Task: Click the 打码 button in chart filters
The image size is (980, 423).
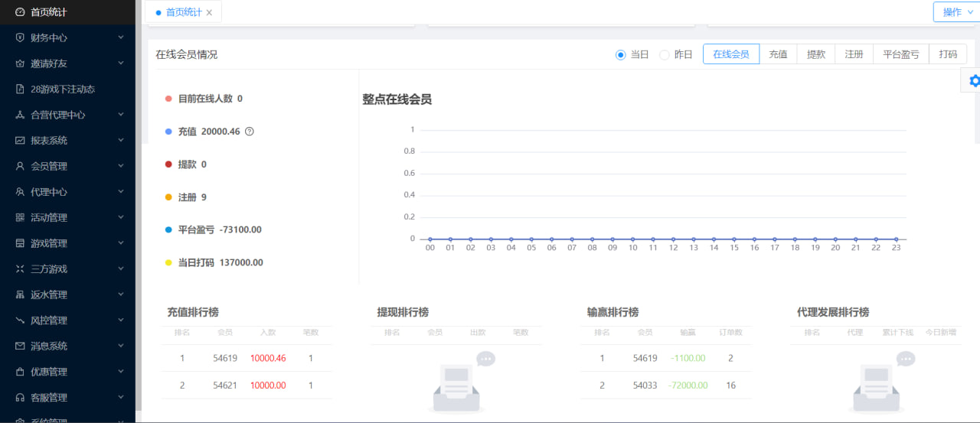Action: point(948,54)
